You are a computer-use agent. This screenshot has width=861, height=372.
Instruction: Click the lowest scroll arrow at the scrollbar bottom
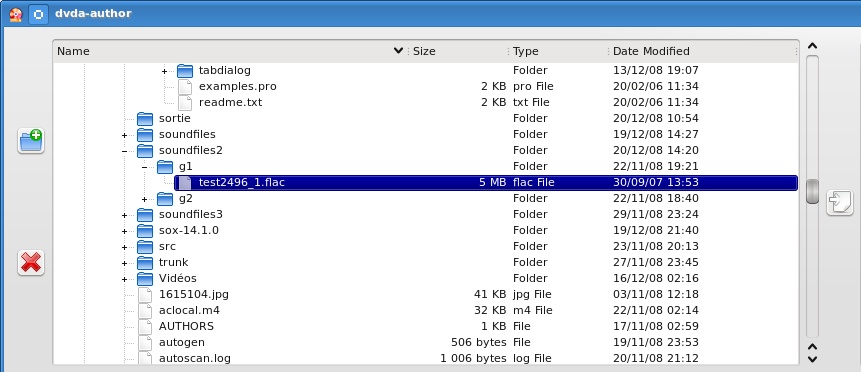(x=813, y=359)
